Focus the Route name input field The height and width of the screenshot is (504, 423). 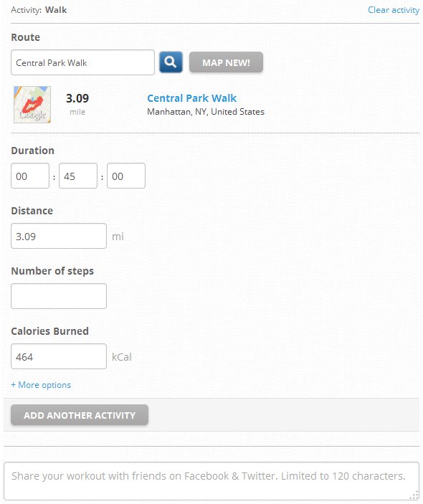click(x=82, y=62)
